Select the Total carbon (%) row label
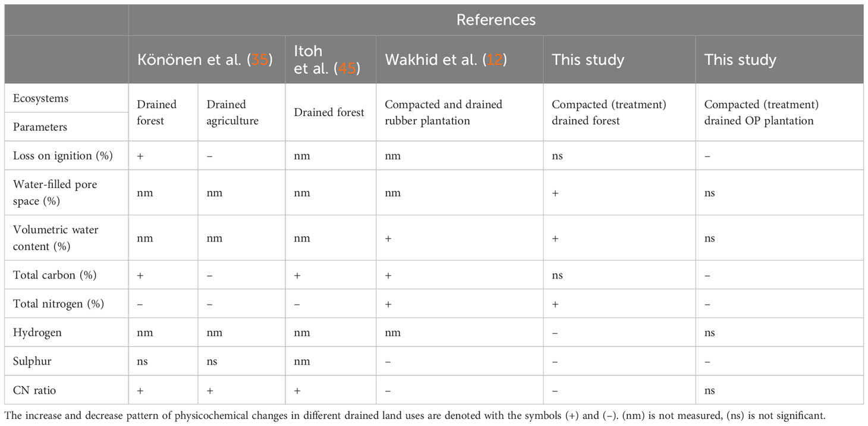Image resolution: width=868 pixels, height=426 pixels. 55,275
